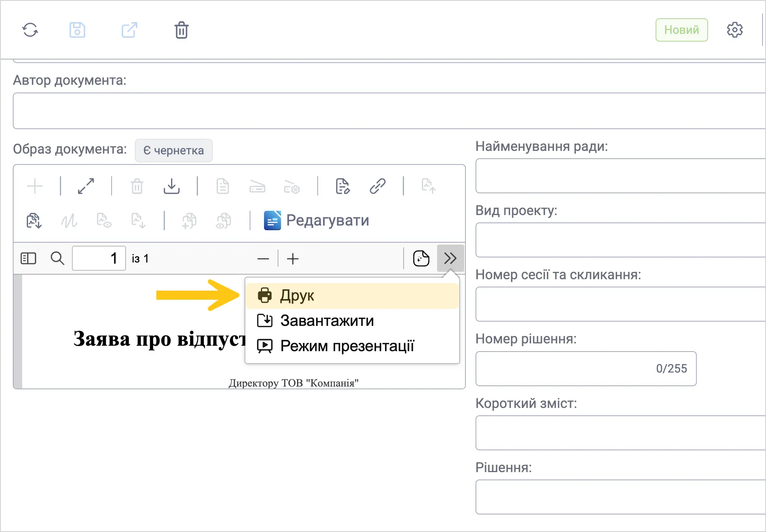Click Директору ТОВ "Компанія" text
Image resolution: width=766 pixels, height=532 pixels.
(294, 383)
